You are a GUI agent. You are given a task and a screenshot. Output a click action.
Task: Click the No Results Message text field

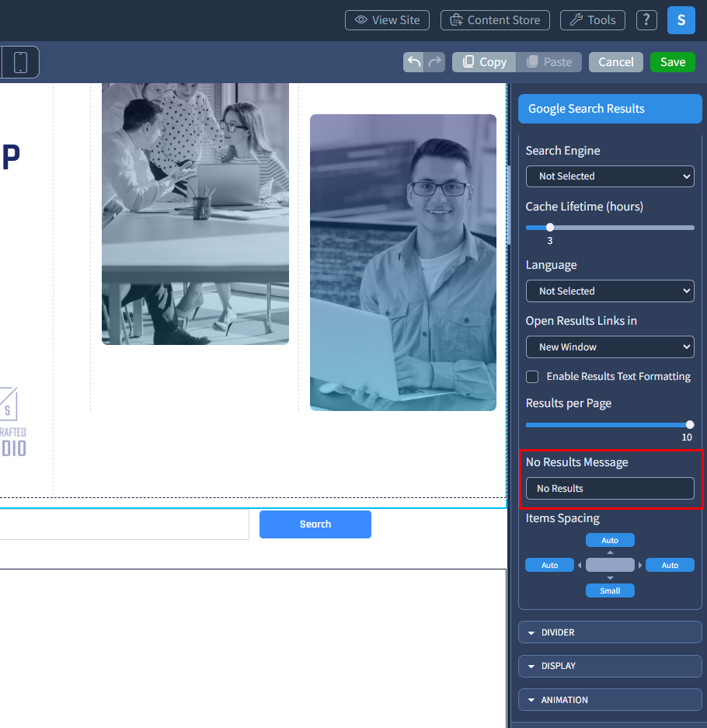coord(610,489)
